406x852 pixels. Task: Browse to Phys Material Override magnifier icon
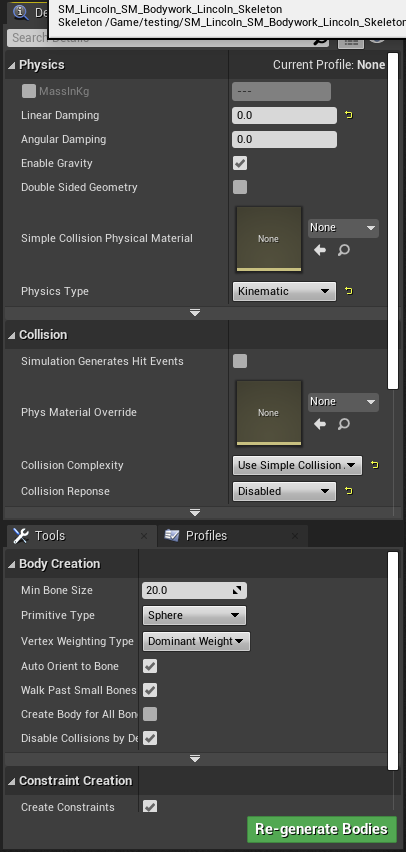(343, 424)
